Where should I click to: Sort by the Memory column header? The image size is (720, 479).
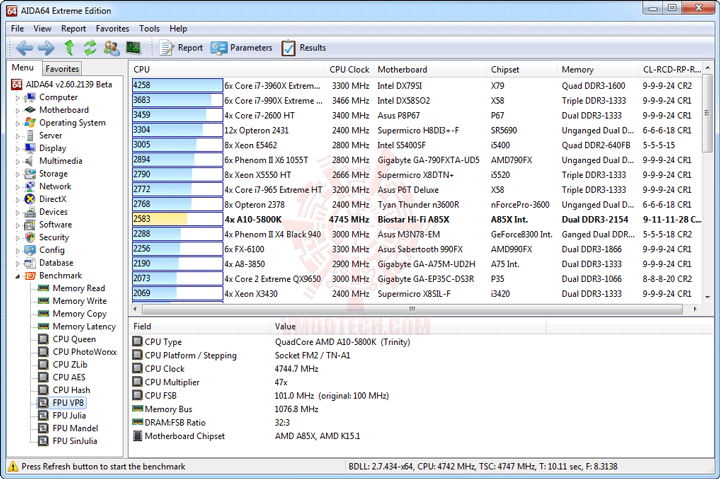pos(598,70)
